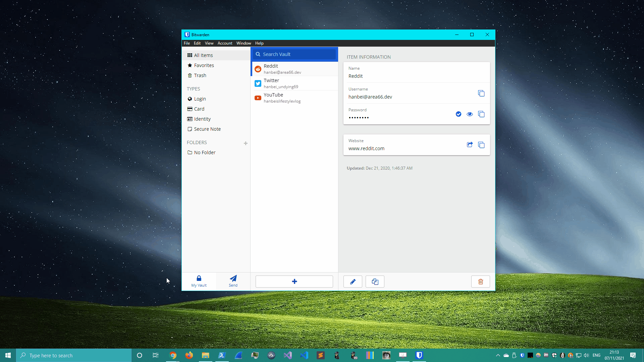Image resolution: width=644 pixels, height=362 pixels.
Task: Add a new folder with plus icon
Action: pyautogui.click(x=246, y=143)
